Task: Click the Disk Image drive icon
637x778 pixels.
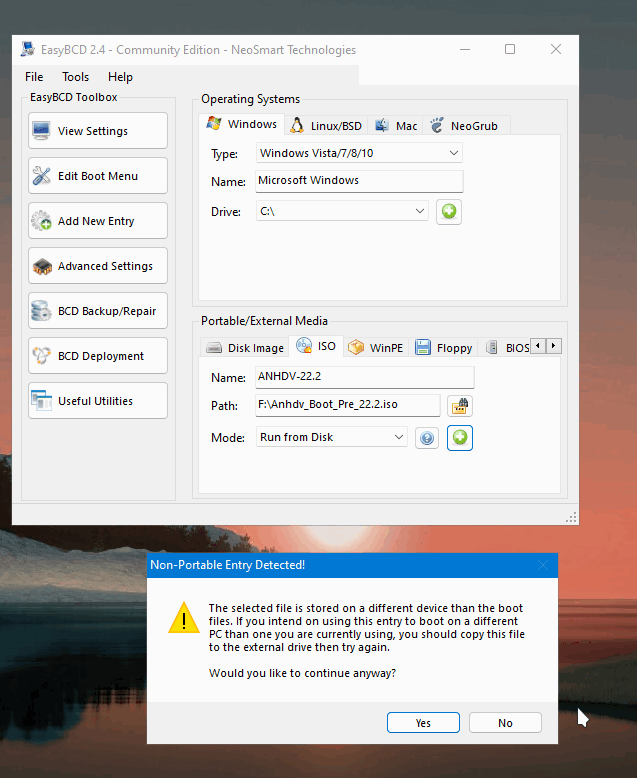Action: click(214, 348)
